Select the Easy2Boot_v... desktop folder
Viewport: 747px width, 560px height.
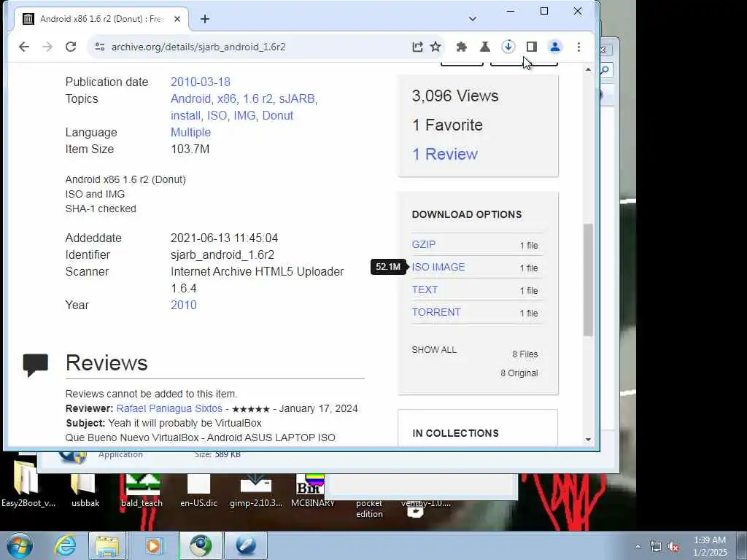[x=28, y=485]
